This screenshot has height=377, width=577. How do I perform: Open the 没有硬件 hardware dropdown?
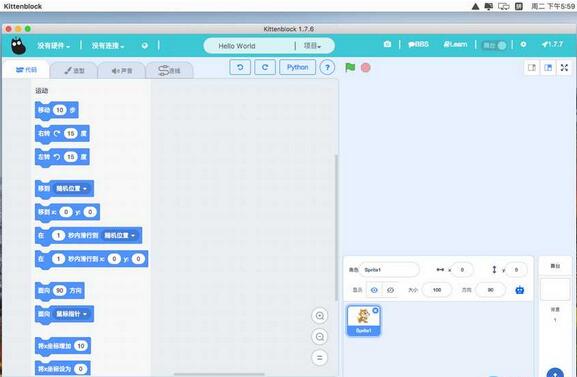pyautogui.click(x=53, y=46)
